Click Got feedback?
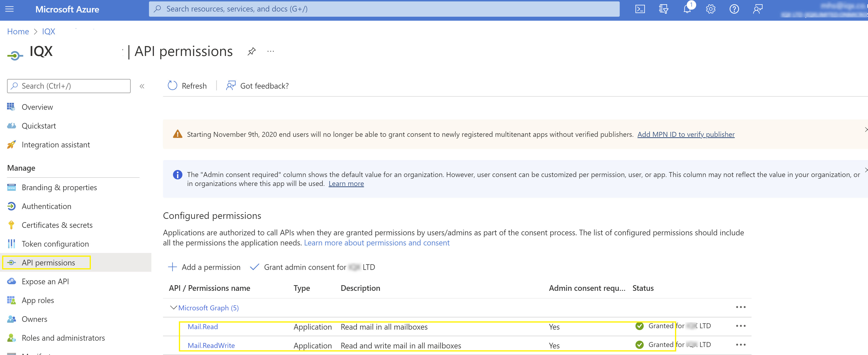The image size is (868, 355). coord(257,86)
